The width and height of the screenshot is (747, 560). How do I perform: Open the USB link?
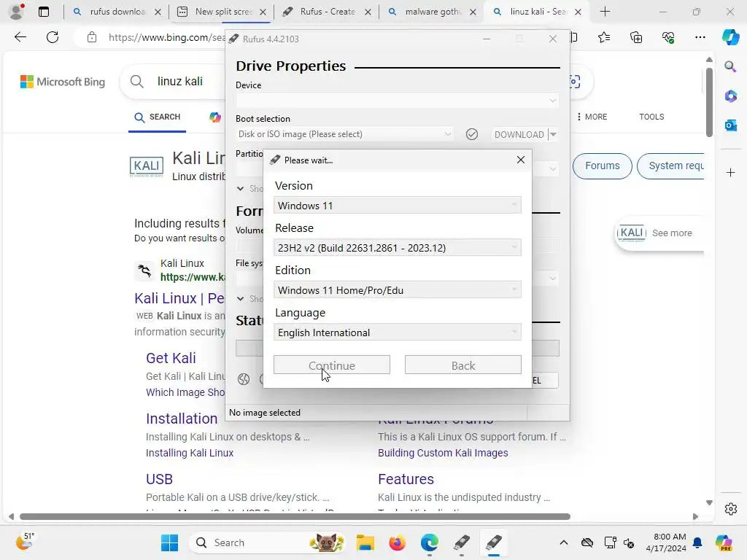coord(159,479)
